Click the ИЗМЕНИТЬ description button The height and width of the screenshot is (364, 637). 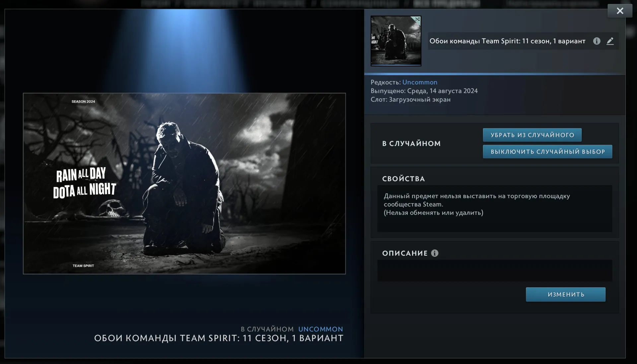click(x=566, y=295)
